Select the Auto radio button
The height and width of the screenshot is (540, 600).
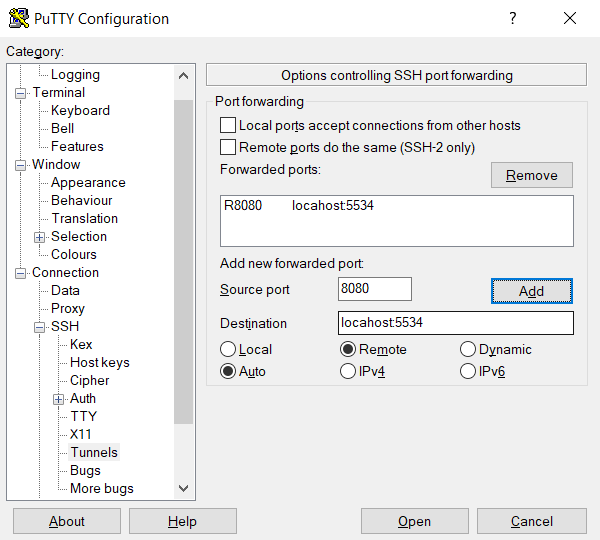228,371
